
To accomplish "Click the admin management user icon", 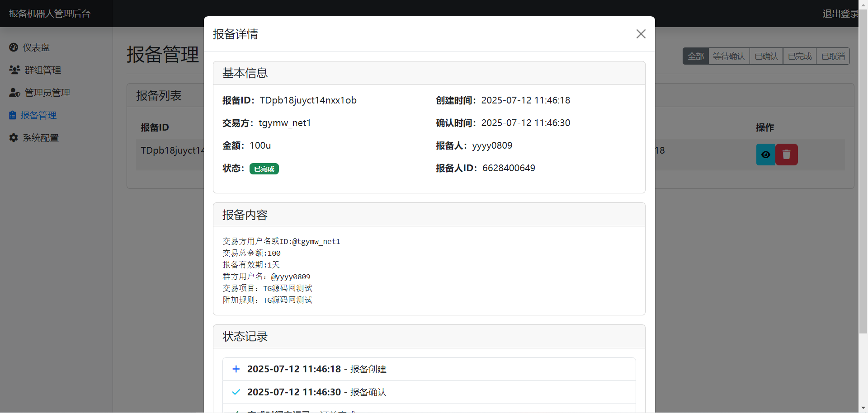I will [14, 93].
